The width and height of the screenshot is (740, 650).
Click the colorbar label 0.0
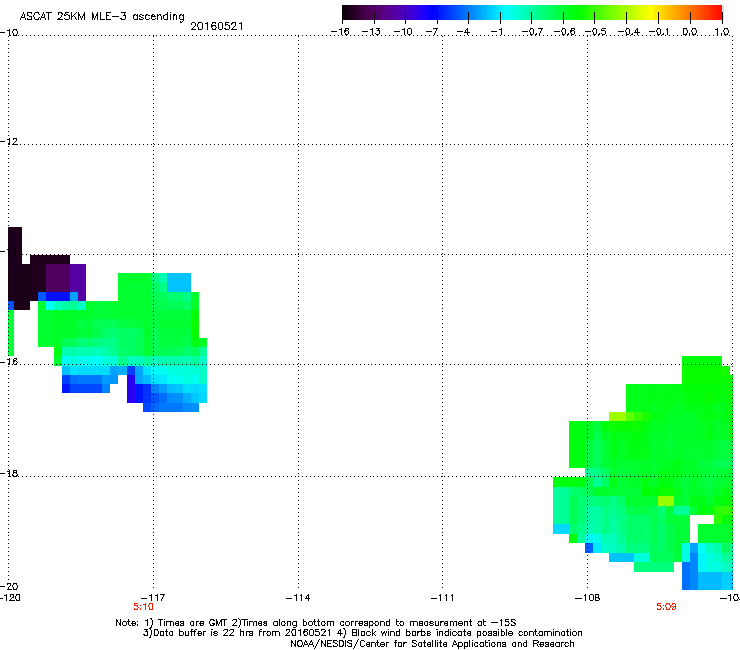690,32
